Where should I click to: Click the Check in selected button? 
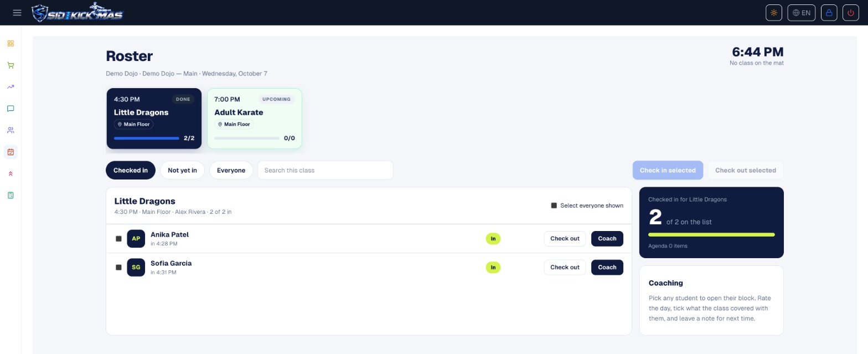click(668, 170)
